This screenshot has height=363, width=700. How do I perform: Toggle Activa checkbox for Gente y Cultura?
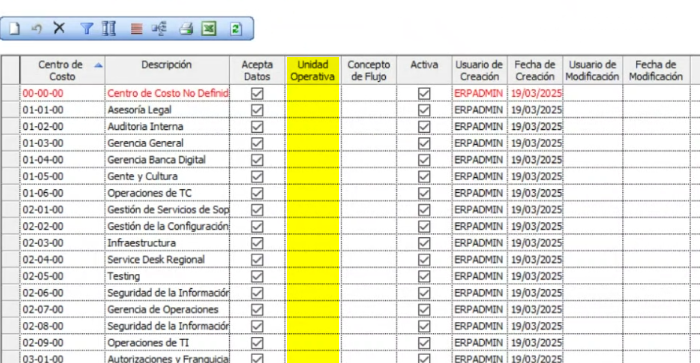[424, 176]
